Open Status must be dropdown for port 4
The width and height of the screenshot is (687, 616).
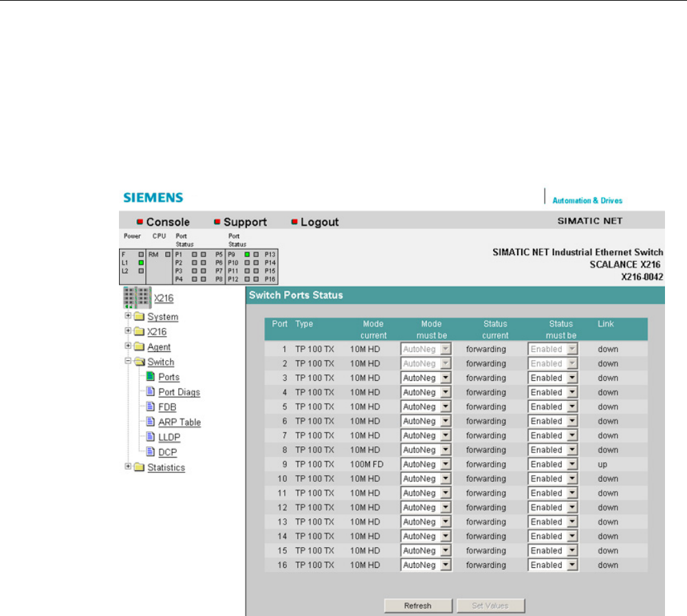click(553, 392)
